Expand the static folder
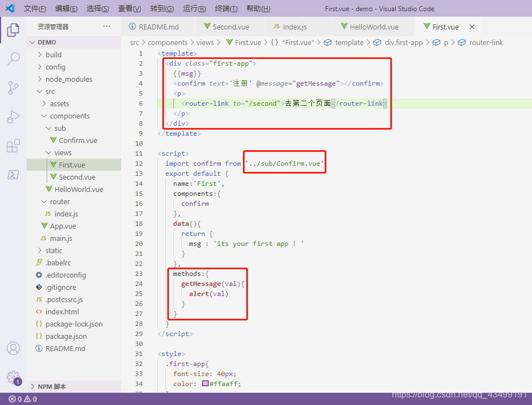The width and height of the screenshot is (532, 405). point(74,250)
